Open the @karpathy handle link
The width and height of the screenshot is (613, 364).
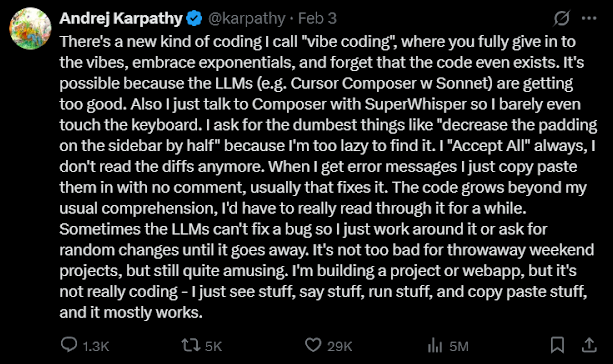[247, 18]
